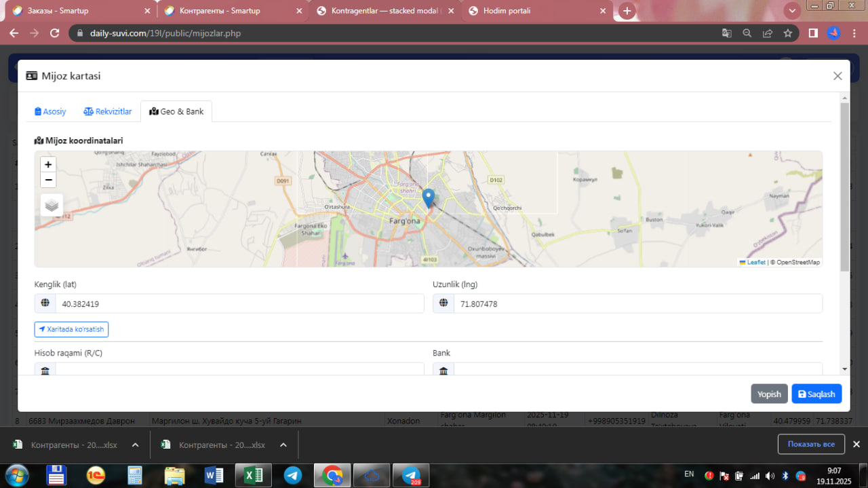This screenshot has width=868, height=488.
Task: Expand second downloaded xlsx file options
Action: point(283,445)
